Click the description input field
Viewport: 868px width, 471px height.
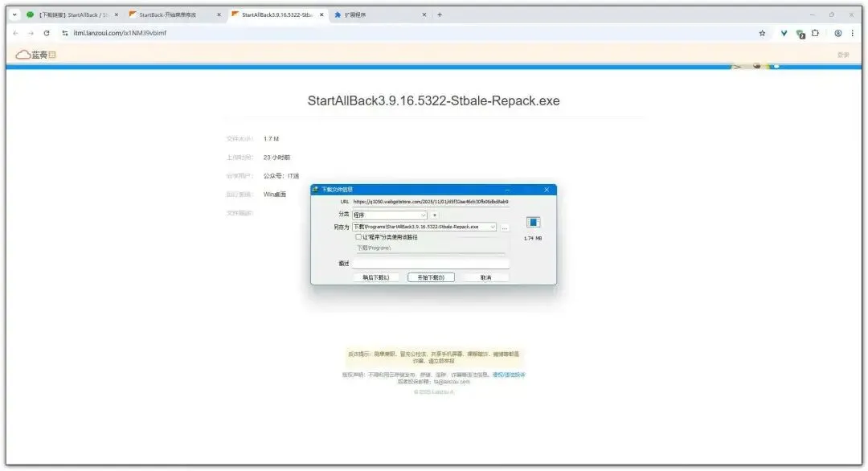(x=431, y=264)
